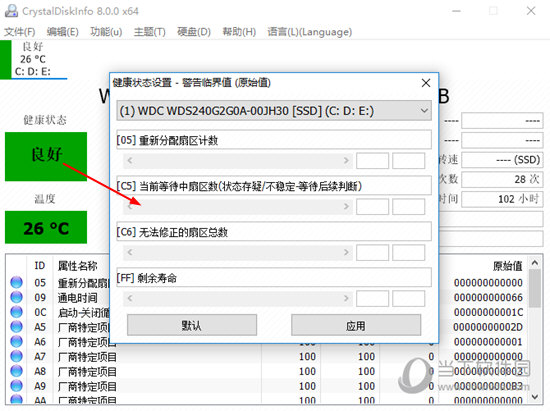Click the 应用 button
This screenshot has width=550, height=411.
356,325
